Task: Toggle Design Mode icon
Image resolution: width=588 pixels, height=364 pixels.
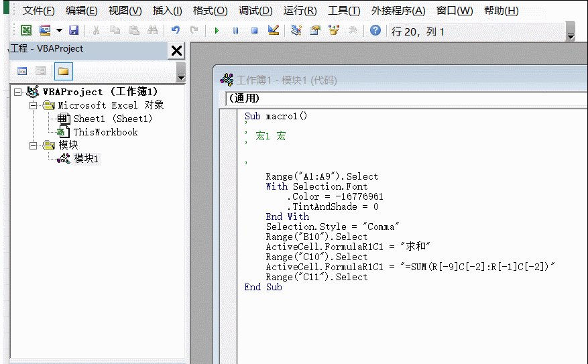Action: coord(274,30)
